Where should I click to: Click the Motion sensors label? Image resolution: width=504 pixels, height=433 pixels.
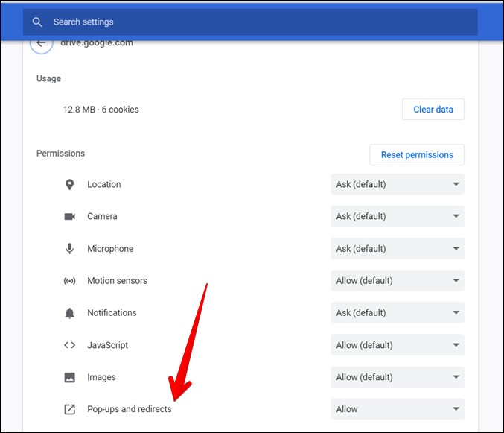point(118,281)
